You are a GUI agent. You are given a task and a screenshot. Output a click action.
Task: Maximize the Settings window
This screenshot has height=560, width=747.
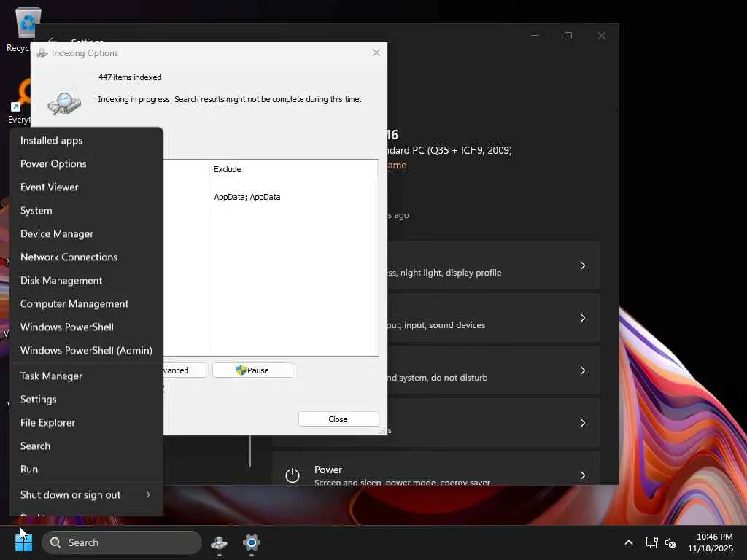(568, 36)
